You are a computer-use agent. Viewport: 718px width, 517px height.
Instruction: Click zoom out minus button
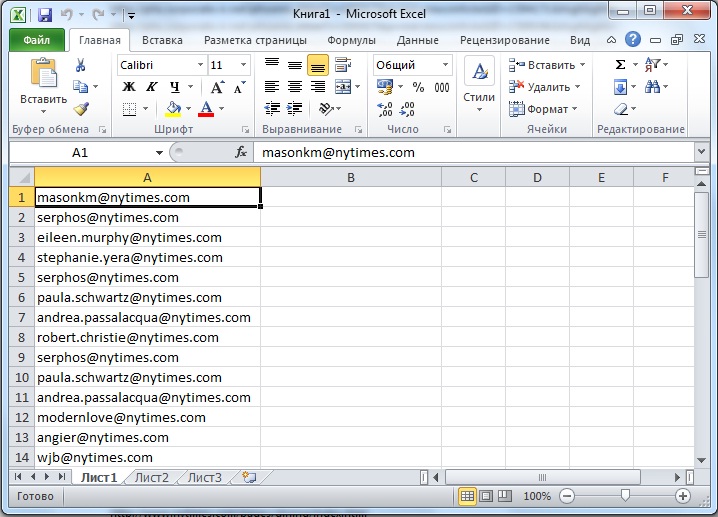567,496
